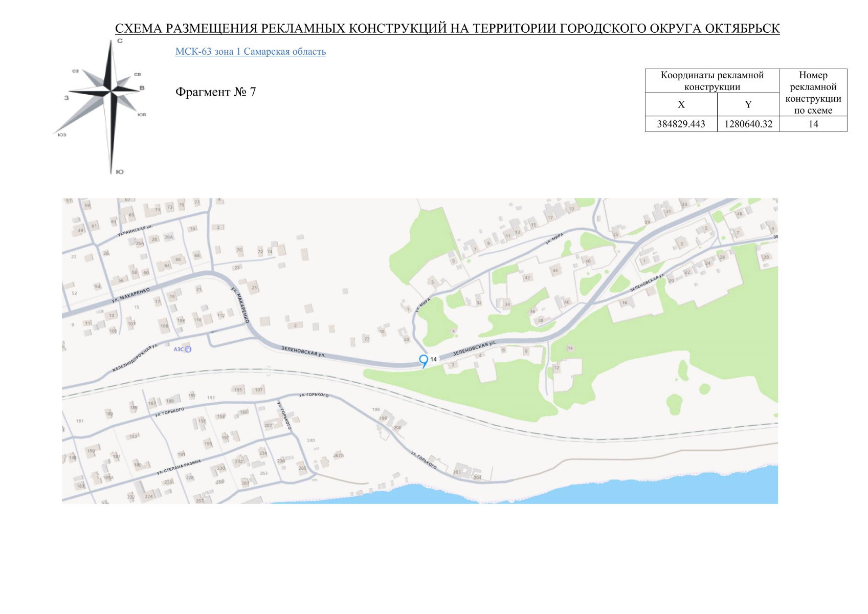Click the Фрагмент № 7 label
The image size is (868, 614).
215,92
